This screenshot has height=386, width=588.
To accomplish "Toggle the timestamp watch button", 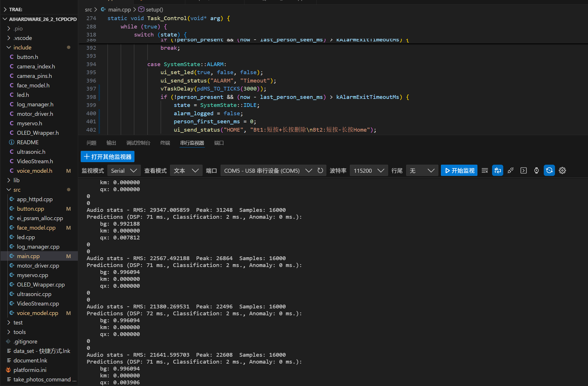I will [536, 170].
